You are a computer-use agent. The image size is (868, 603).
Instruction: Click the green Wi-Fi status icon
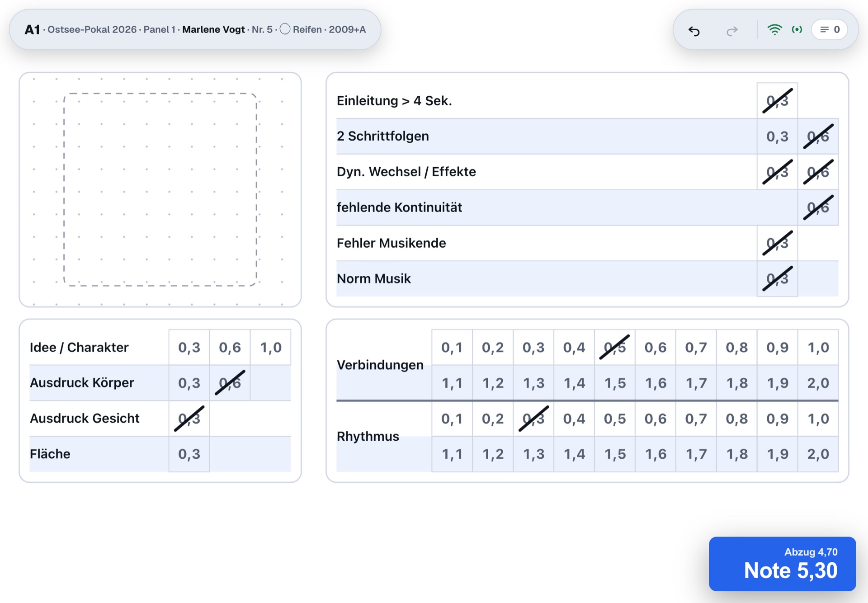click(774, 29)
